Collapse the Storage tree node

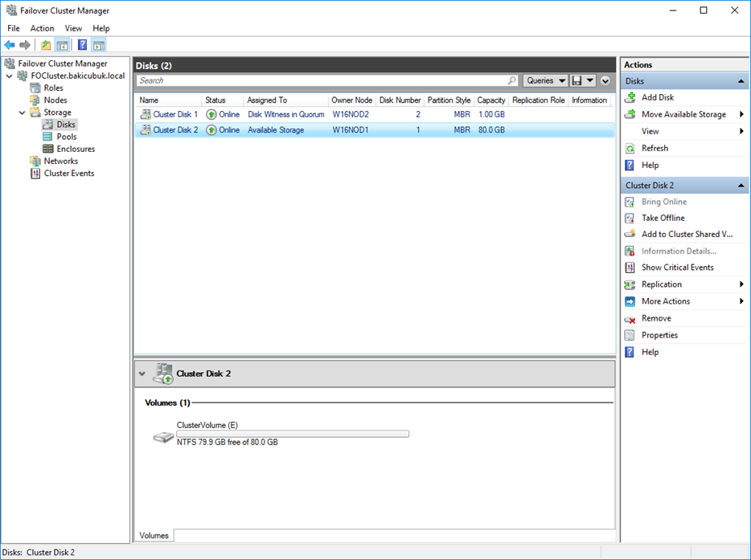[x=22, y=112]
